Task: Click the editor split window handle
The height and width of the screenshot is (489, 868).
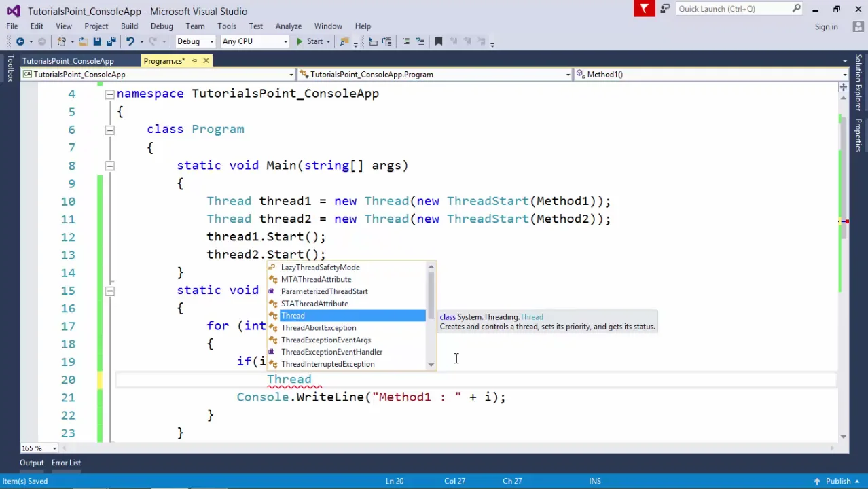Action: pyautogui.click(x=843, y=87)
